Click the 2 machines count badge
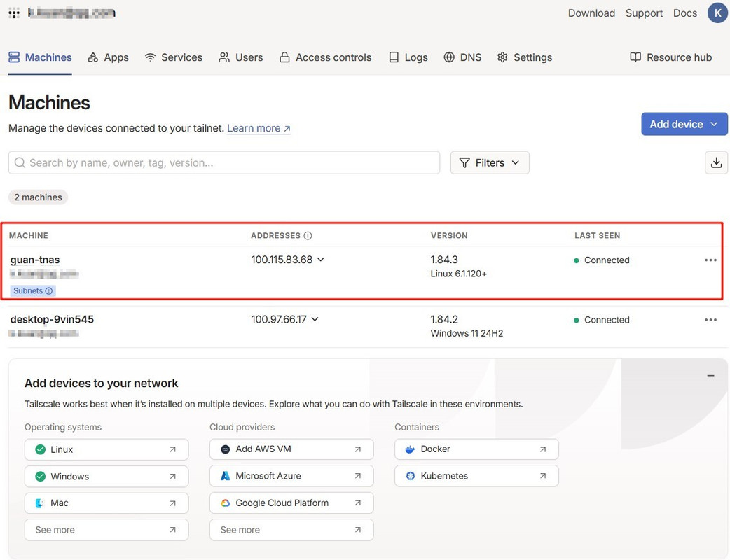This screenshot has height=560, width=730. [x=38, y=197]
